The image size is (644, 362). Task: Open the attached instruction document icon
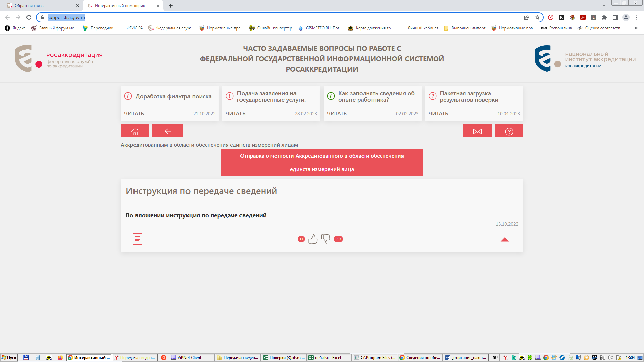tap(137, 239)
